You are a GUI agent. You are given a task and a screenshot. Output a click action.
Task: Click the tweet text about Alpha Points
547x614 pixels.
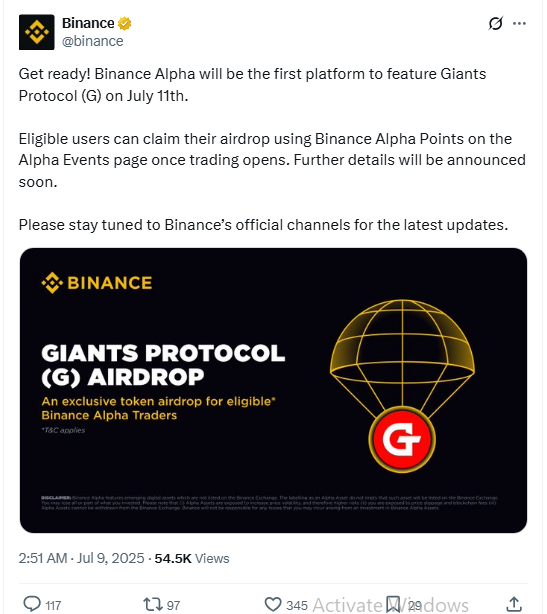pos(272,160)
